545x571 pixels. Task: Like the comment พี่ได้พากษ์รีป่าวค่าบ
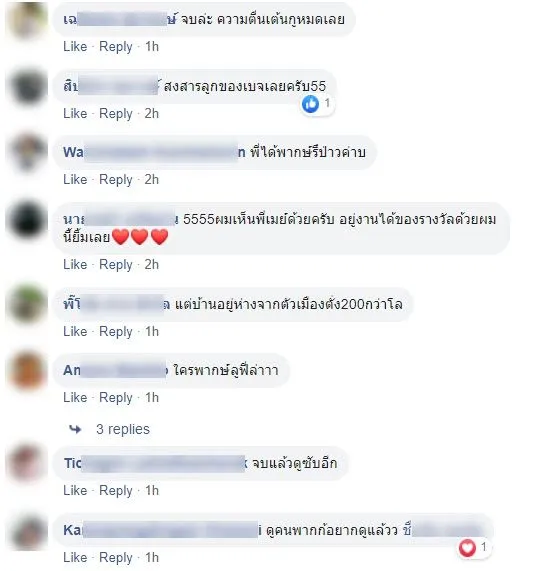(x=75, y=180)
